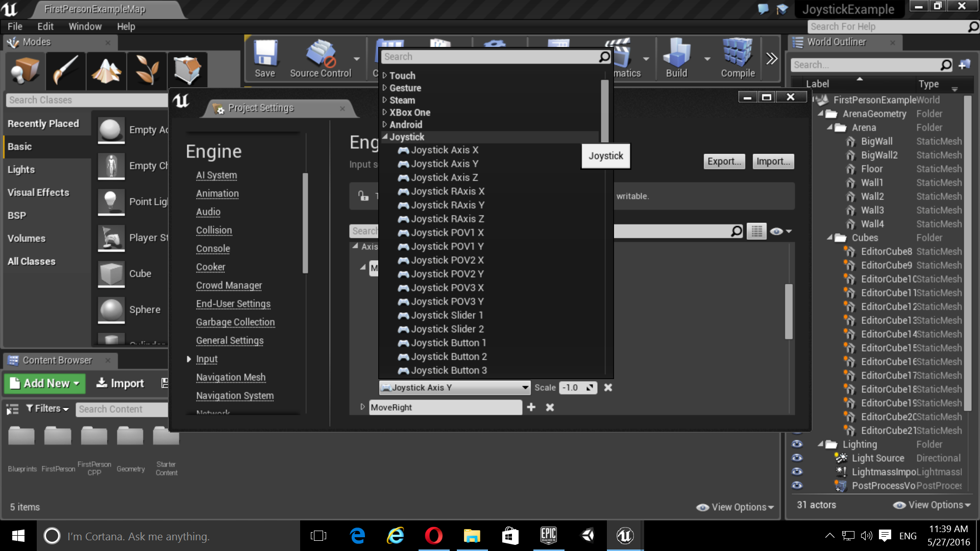Open the Navigation Mesh settings link

tap(231, 377)
